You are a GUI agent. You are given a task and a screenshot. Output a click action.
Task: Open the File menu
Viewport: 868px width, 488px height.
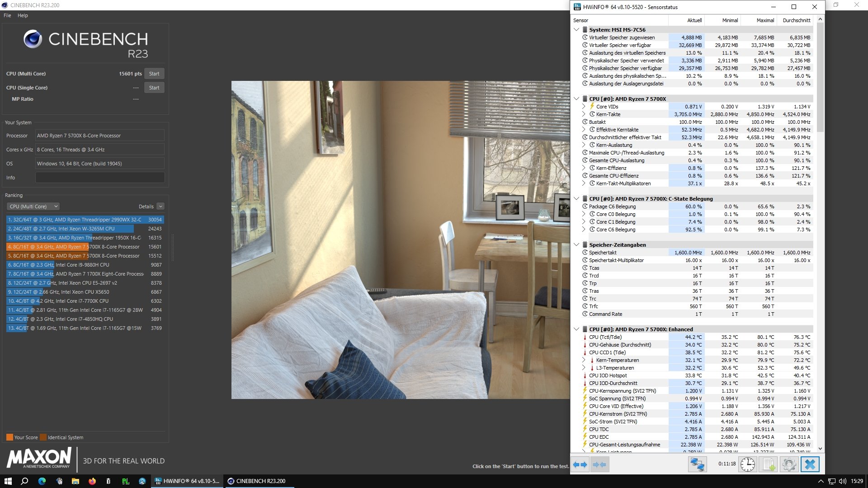[7, 15]
